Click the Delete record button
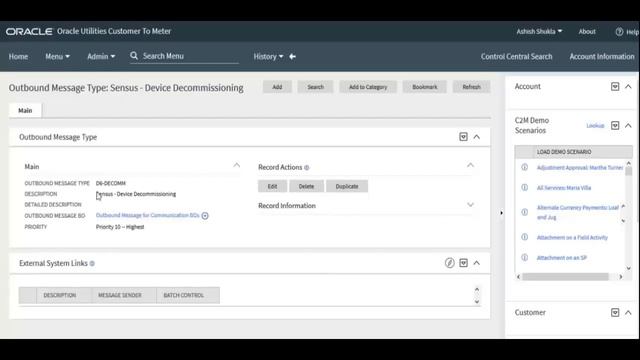The image size is (640, 360). click(306, 186)
